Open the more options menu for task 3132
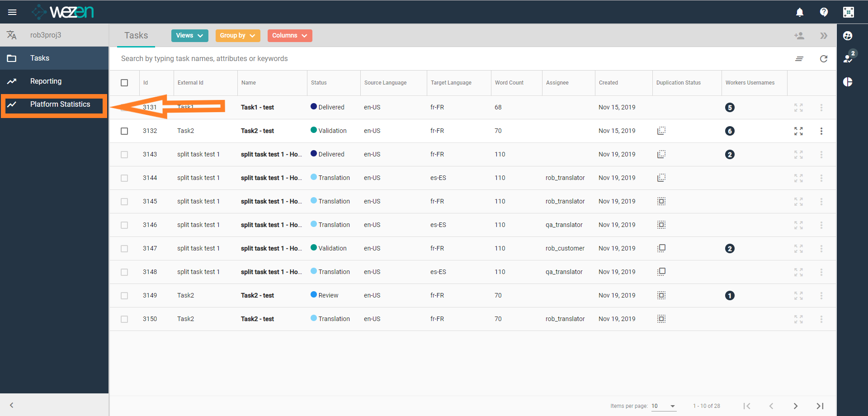The width and height of the screenshot is (868, 416). [x=821, y=131]
